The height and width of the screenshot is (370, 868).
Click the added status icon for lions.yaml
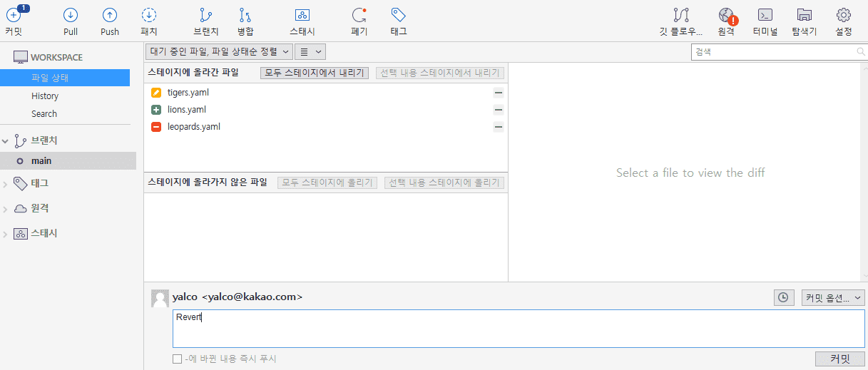point(156,110)
